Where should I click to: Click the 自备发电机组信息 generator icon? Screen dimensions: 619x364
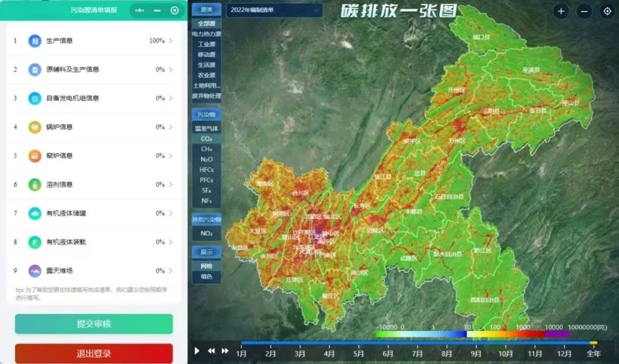click(35, 98)
